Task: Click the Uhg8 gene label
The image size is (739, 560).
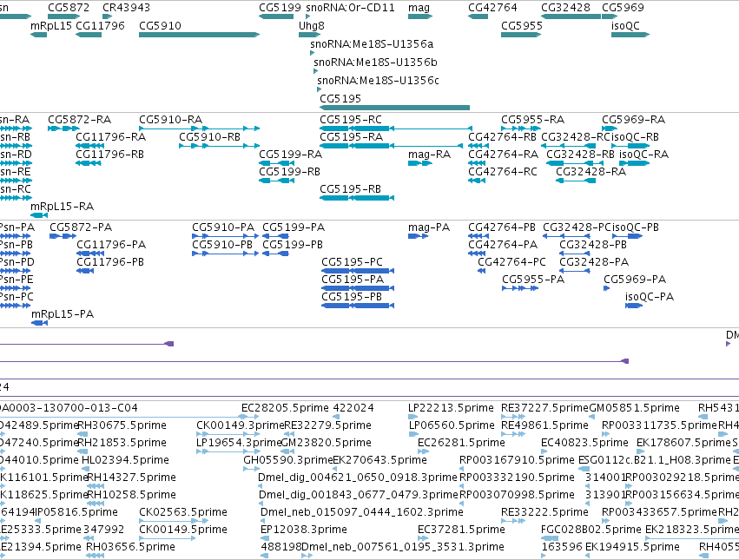Action: (312, 26)
